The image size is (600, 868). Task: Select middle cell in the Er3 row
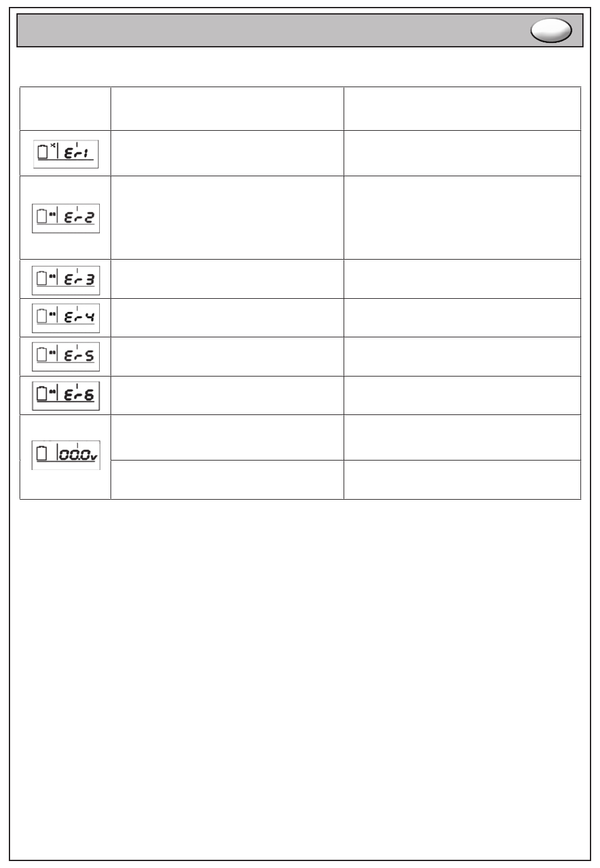(227, 279)
